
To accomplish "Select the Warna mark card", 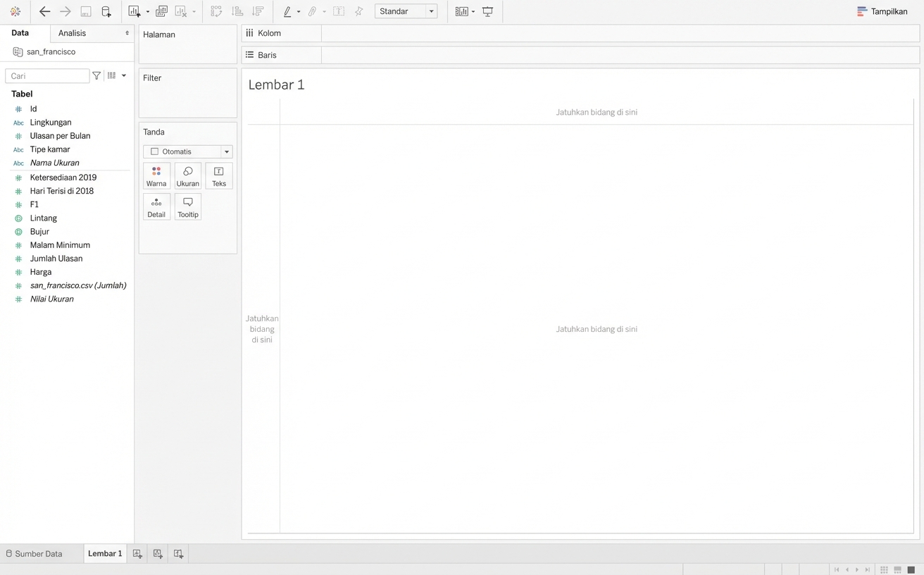I will point(156,175).
